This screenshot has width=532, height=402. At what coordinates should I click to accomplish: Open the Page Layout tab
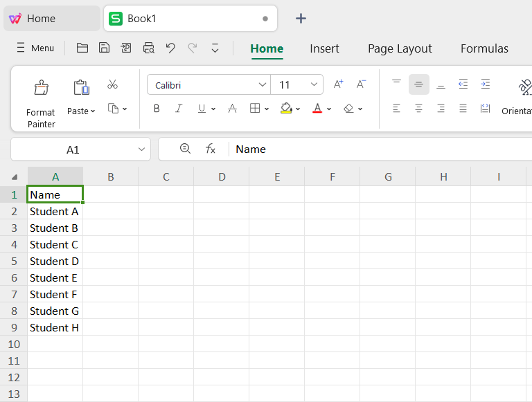tap(400, 48)
